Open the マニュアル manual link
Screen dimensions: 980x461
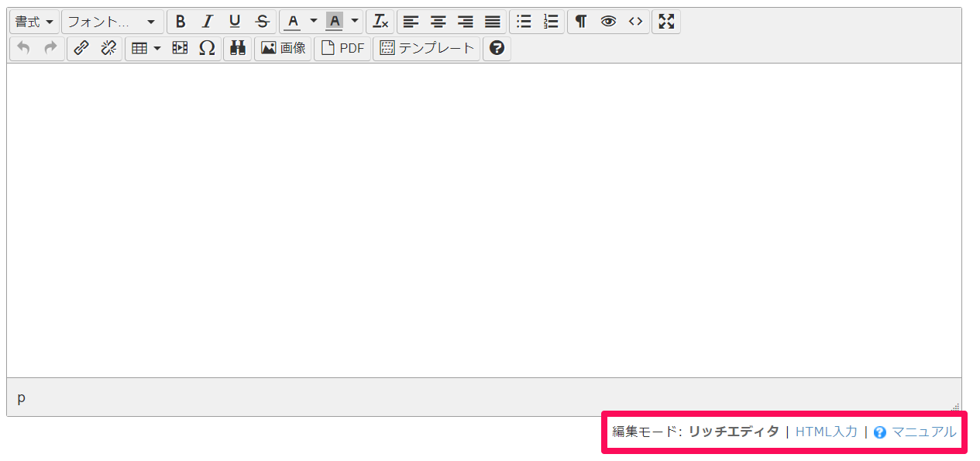pyautogui.click(x=927, y=432)
